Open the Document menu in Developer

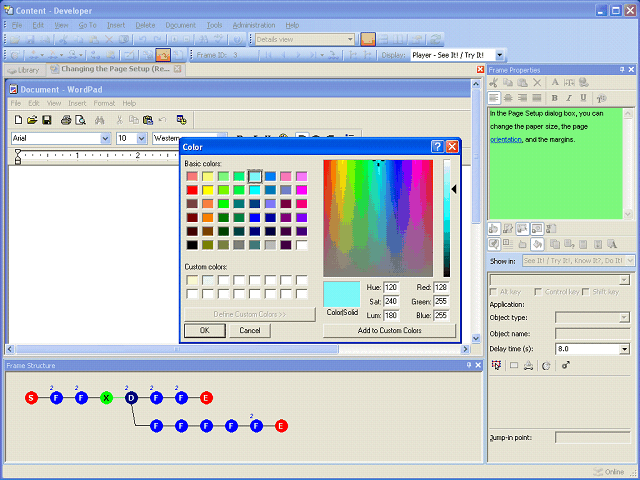click(x=180, y=25)
